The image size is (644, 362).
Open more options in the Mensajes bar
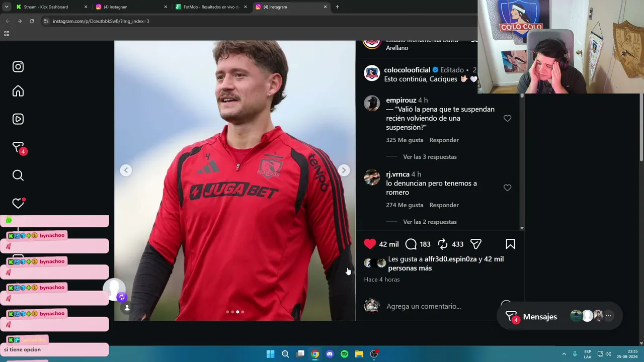(x=608, y=316)
